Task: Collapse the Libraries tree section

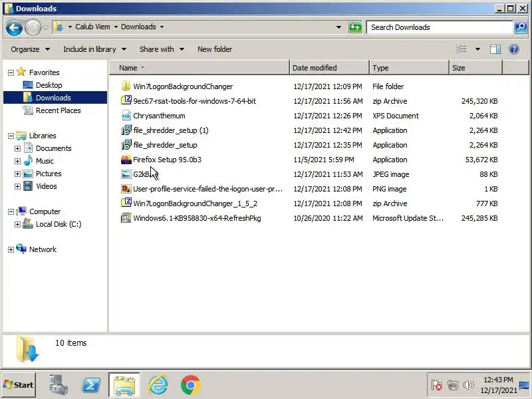Action: pyautogui.click(x=11, y=136)
